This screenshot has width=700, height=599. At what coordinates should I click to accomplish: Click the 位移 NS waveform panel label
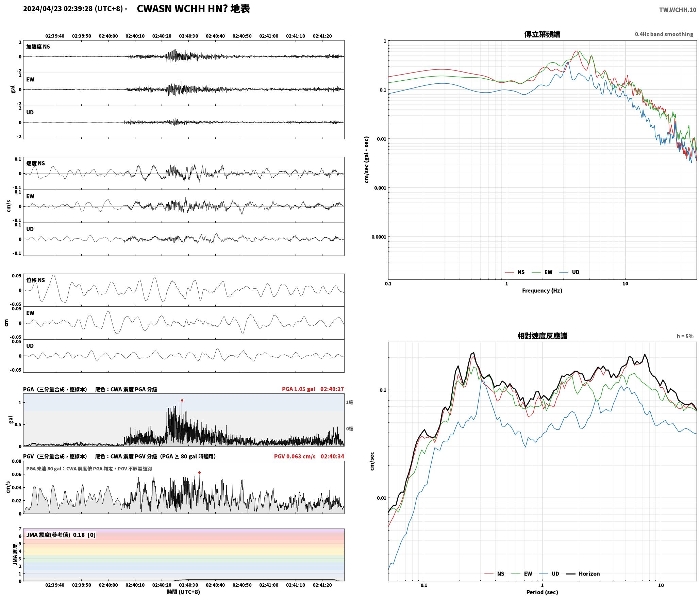coord(36,280)
